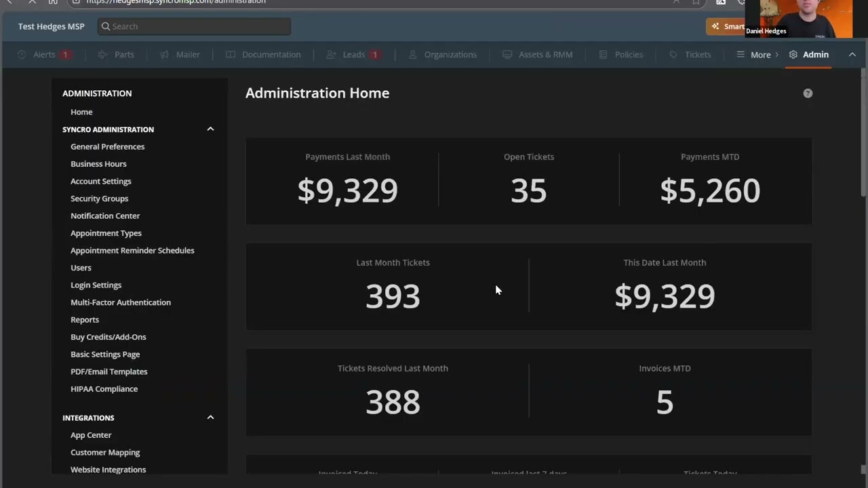Open Login Settings

[96, 285]
